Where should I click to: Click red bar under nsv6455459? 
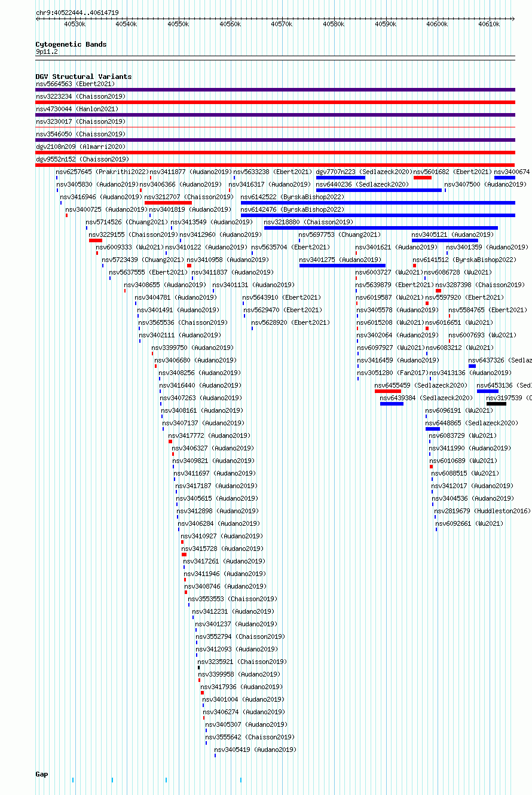click(388, 391)
